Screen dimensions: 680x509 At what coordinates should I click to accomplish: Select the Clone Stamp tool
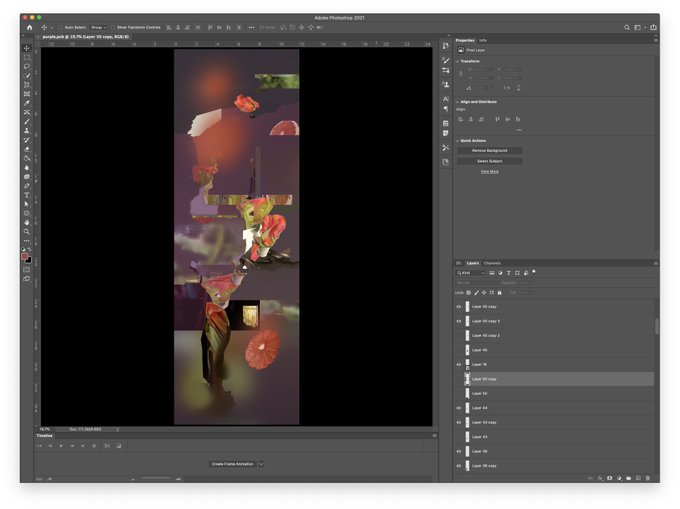click(x=27, y=131)
